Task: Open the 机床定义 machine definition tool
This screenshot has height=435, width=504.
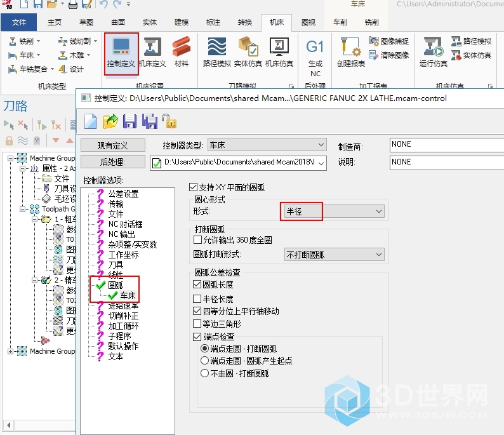Action: click(152, 53)
